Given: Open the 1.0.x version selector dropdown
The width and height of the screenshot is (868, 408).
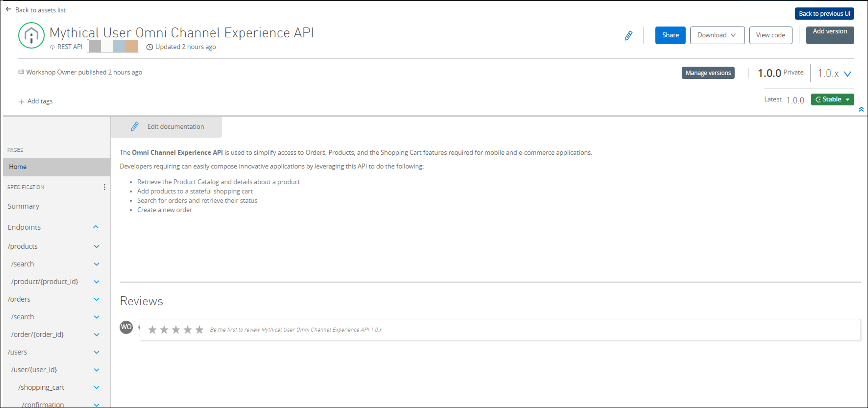Looking at the screenshot, I should pos(847,74).
